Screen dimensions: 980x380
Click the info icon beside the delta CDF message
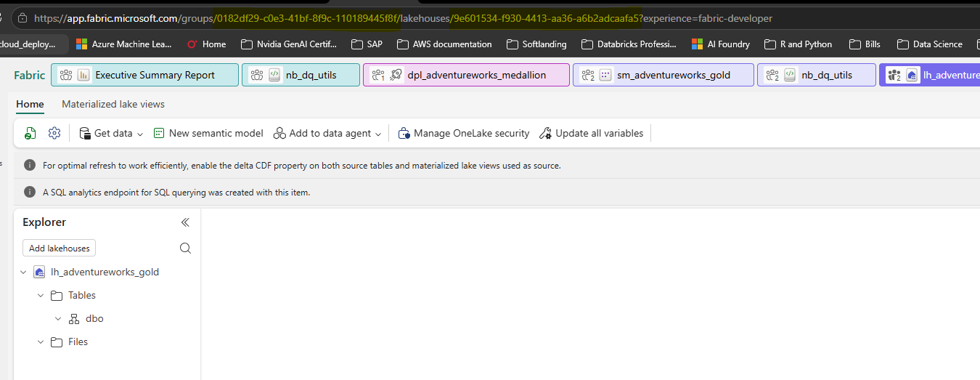(30, 166)
